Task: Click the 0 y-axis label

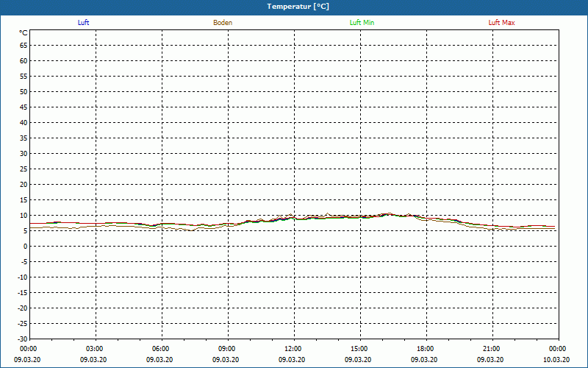Action: tap(26, 247)
